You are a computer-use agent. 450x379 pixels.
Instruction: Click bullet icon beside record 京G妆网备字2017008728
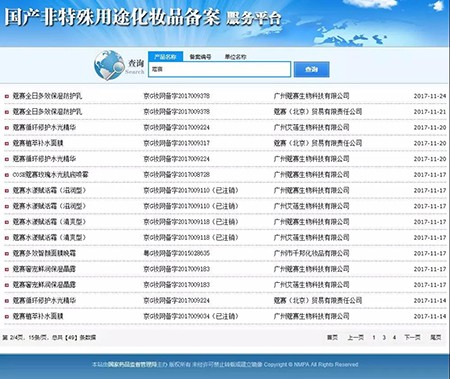(x=7, y=175)
